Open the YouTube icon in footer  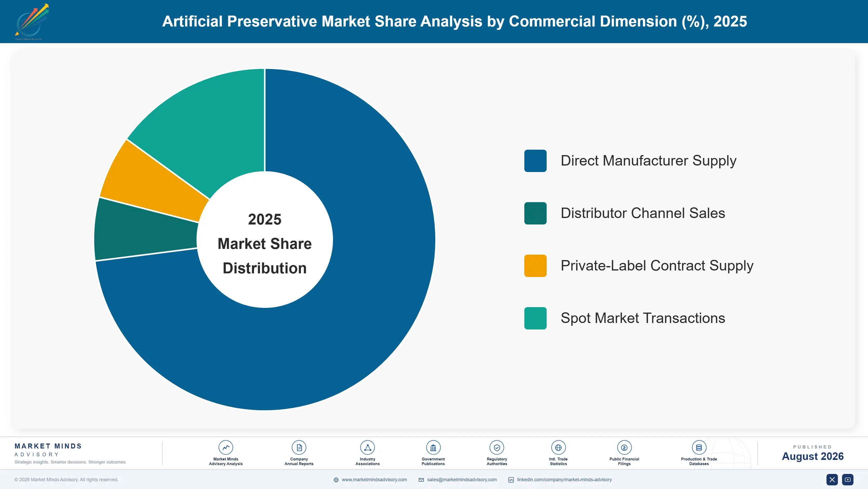pos(848,479)
